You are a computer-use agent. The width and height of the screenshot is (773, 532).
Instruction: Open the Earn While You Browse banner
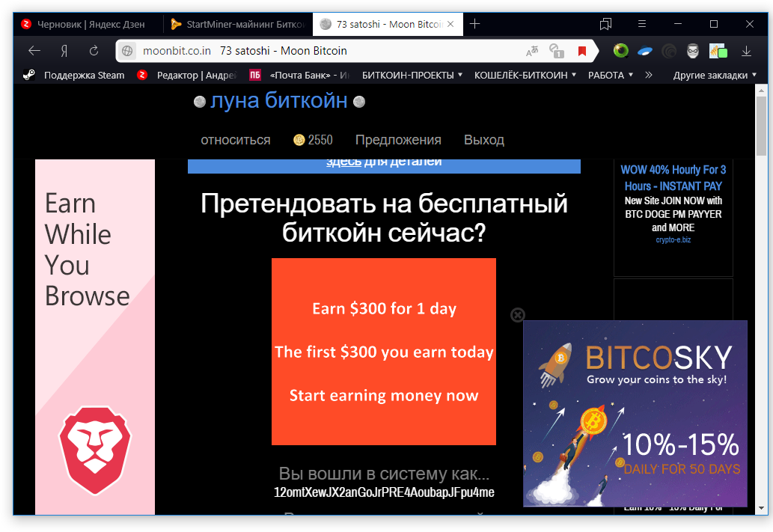[95, 337]
